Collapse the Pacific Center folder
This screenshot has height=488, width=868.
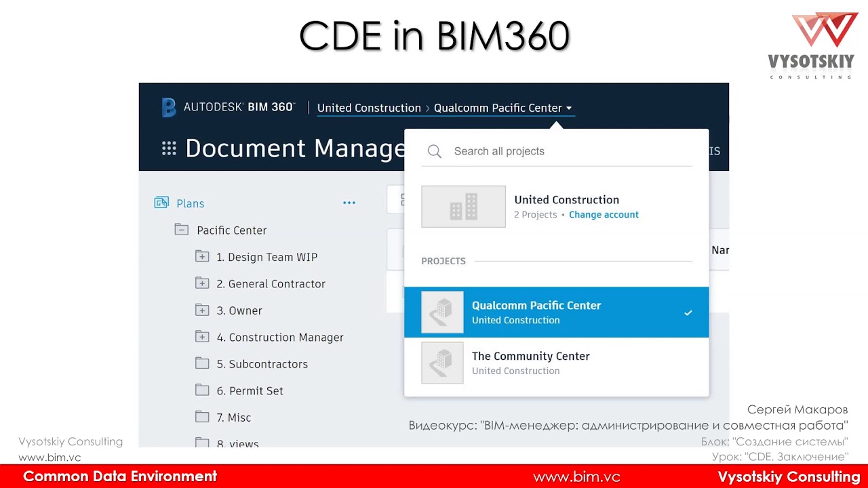pos(182,230)
